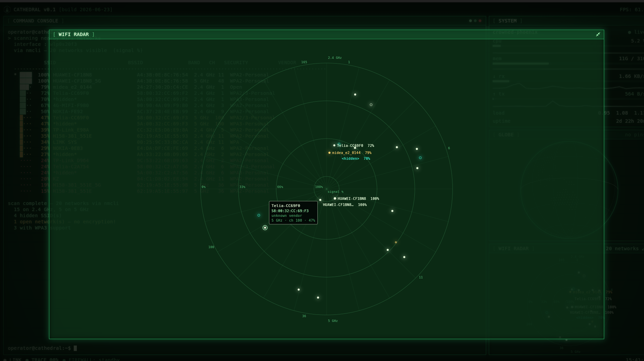Viewport: 644px width, 361px height.
Task: Click 'CATHEDRAL v0.1' title in top bar
Action: pos(34,10)
